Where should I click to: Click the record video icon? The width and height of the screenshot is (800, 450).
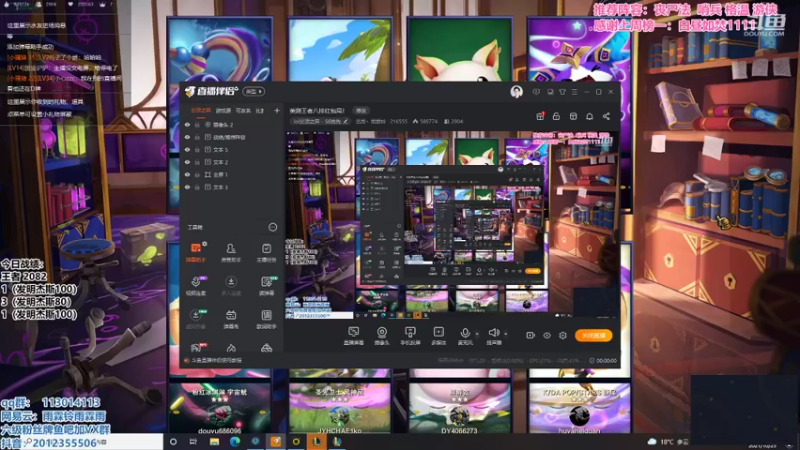531,335
